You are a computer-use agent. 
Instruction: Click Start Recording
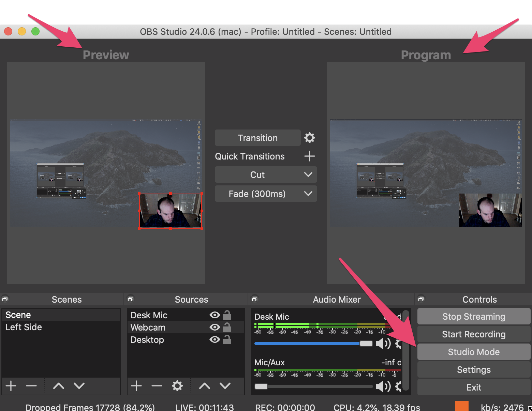point(474,334)
